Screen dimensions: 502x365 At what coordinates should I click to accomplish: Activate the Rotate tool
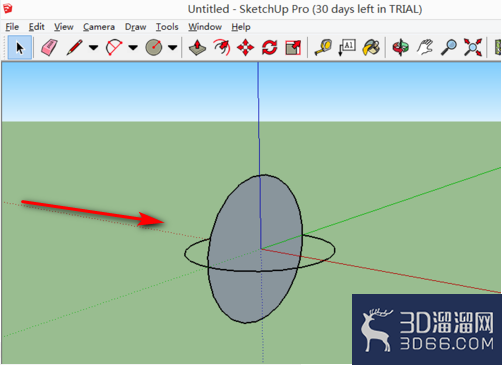click(269, 47)
